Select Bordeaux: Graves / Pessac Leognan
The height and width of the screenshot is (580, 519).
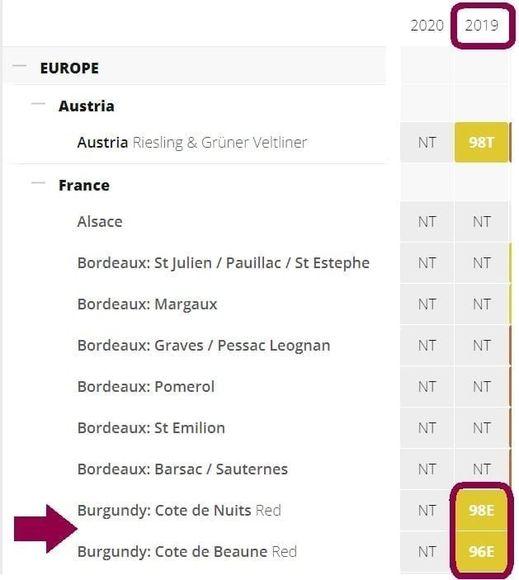coord(204,345)
